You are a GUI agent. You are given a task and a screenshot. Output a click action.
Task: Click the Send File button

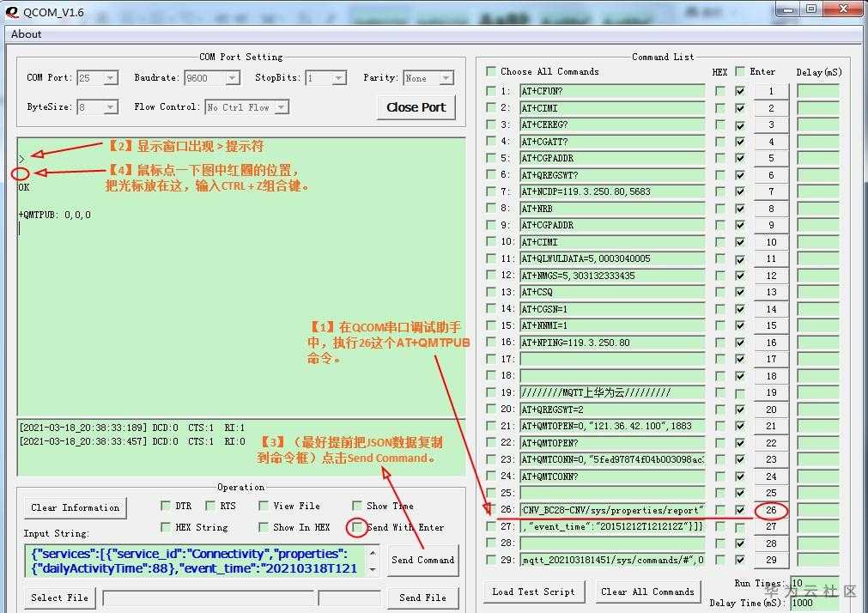(423, 598)
